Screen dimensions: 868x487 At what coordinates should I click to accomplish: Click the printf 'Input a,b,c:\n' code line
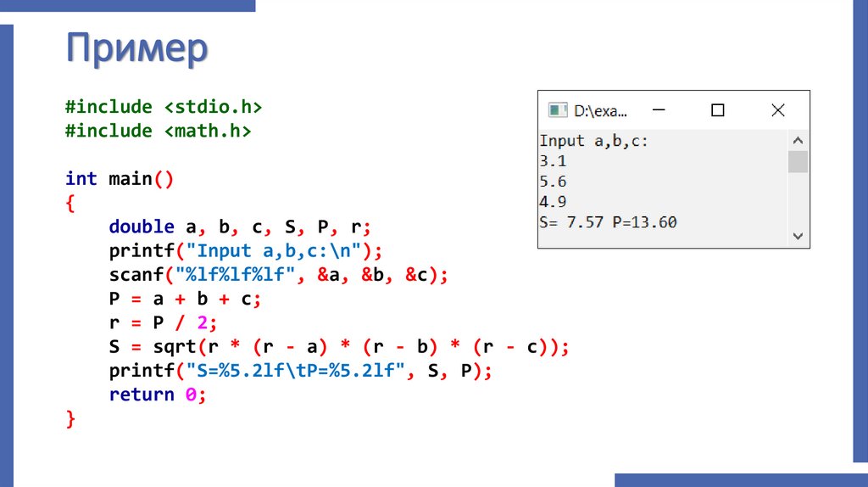[245, 251]
